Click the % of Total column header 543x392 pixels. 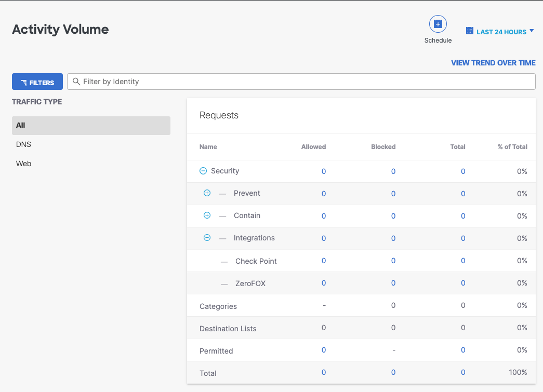tap(512, 147)
